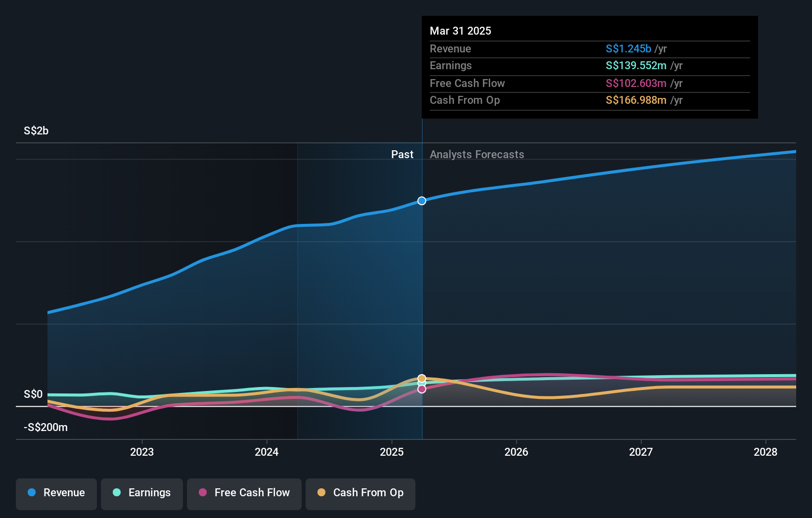Click the Mar 31 2025 tooltip date
The width and height of the screenshot is (812, 518).
[460, 31]
